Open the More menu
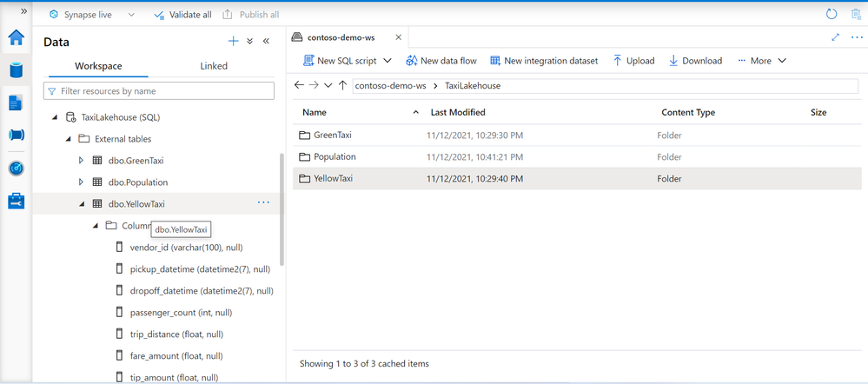 (762, 61)
